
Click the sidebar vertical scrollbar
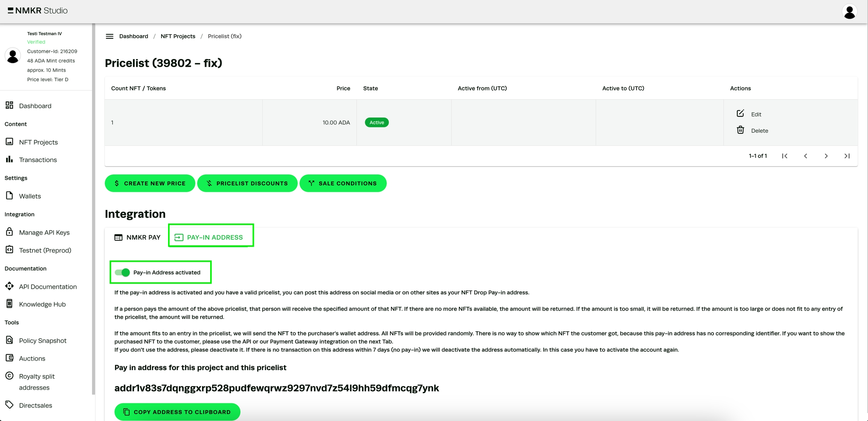93,207
